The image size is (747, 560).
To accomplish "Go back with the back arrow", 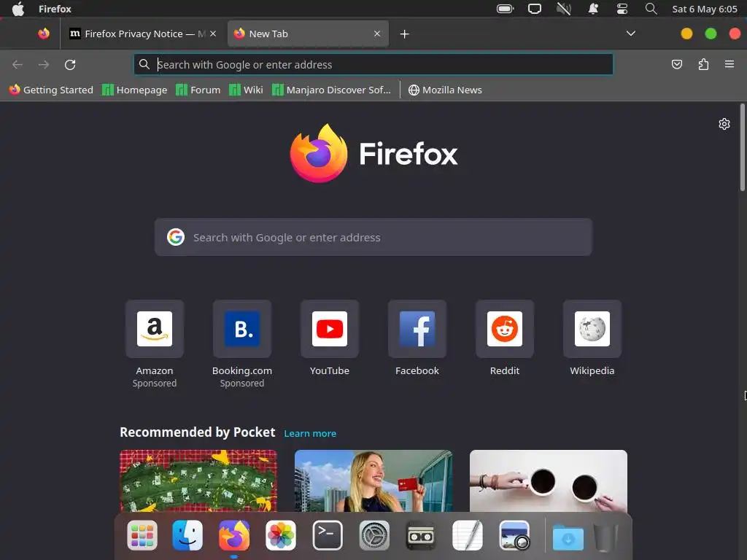I will coord(18,64).
